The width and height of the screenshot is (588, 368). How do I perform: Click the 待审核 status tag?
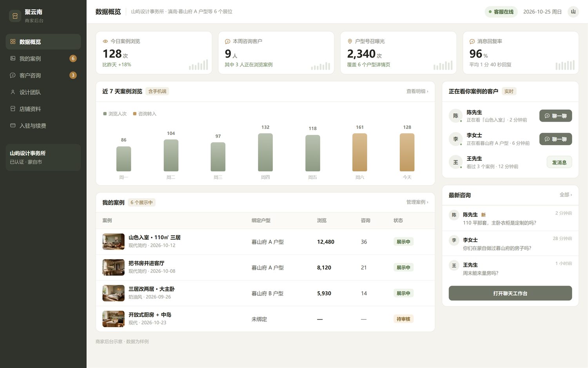pyautogui.click(x=403, y=319)
